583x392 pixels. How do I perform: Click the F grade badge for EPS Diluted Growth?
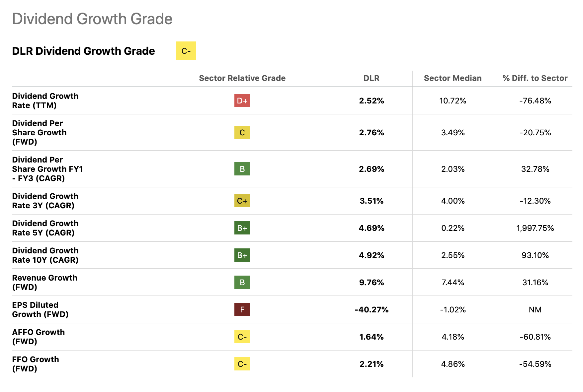242,309
